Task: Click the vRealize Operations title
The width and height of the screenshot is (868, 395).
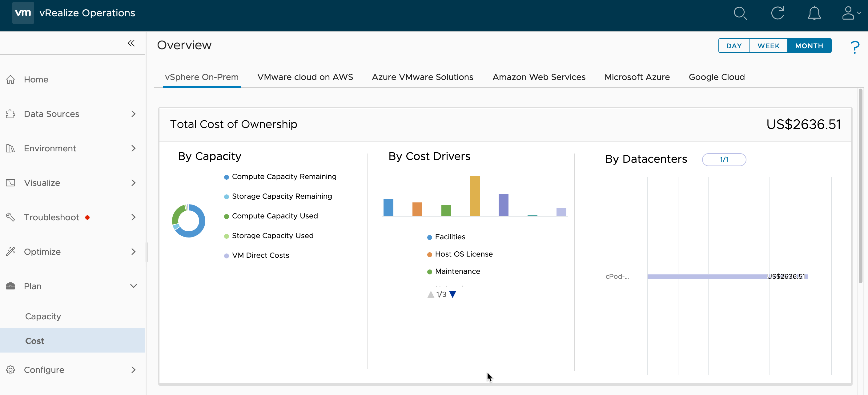Action: [87, 13]
